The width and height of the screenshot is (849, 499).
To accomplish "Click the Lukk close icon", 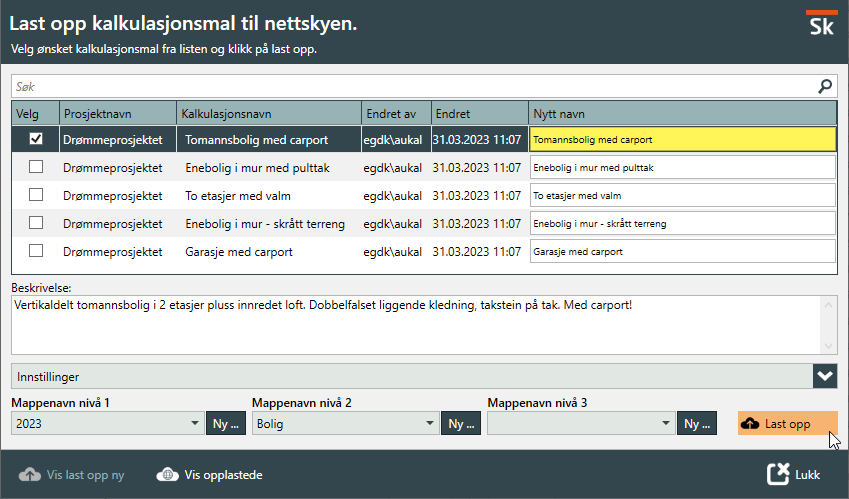I will (x=778, y=475).
